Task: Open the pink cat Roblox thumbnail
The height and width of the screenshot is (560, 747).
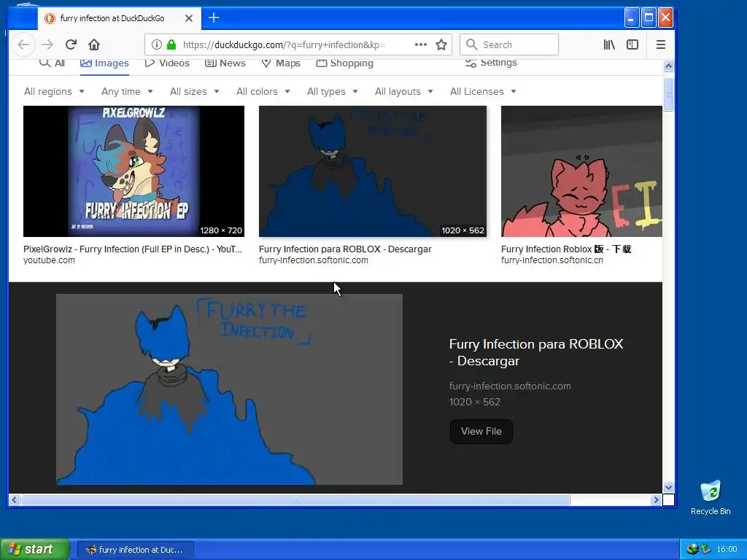Action: [x=581, y=171]
